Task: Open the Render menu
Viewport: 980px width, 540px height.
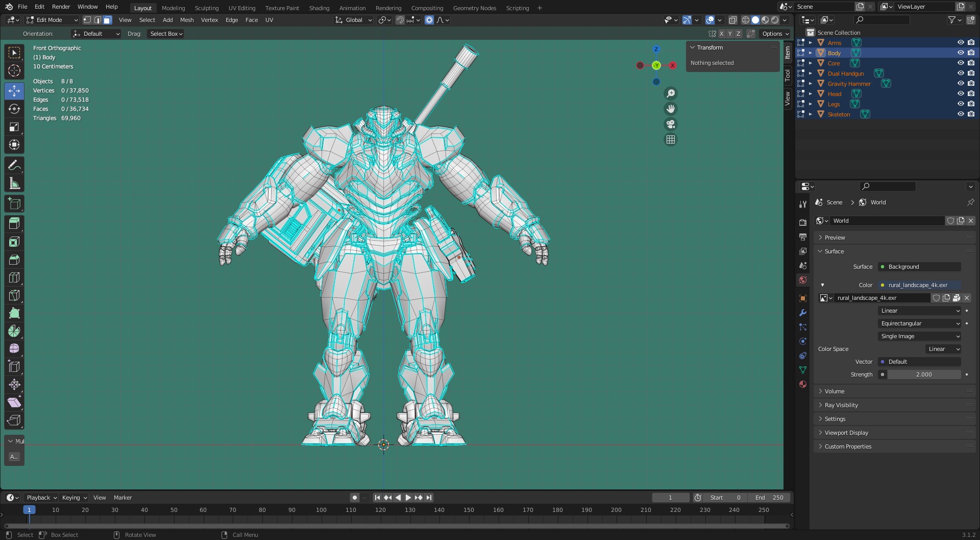Action: click(61, 7)
